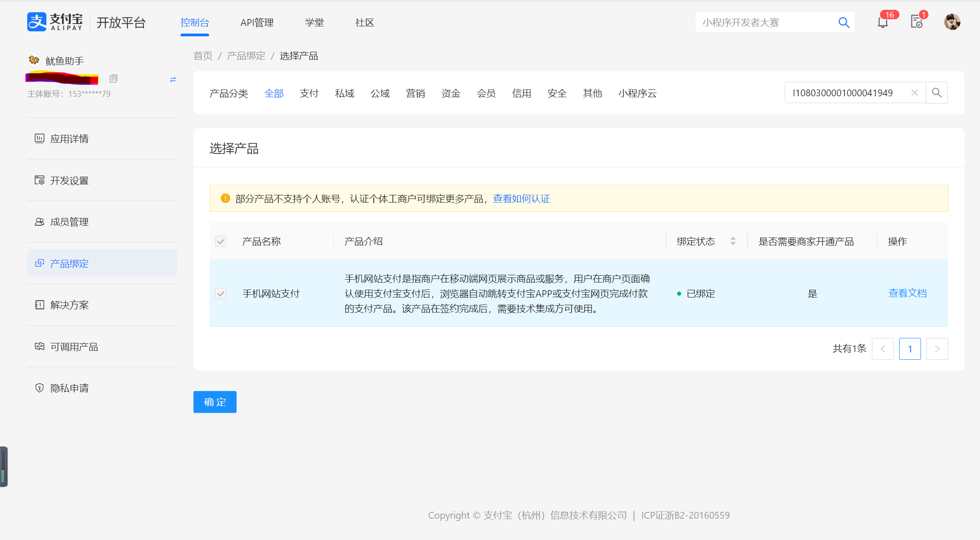Filter by 公域 category
Viewport: 980px width, 540px height.
(x=380, y=93)
